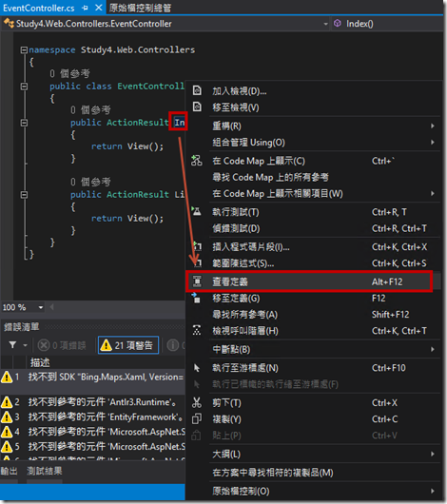Click the 0 個參考 link above second ActionResult method
Image resolution: width=447 pixels, height=504 pixels.
point(90,182)
